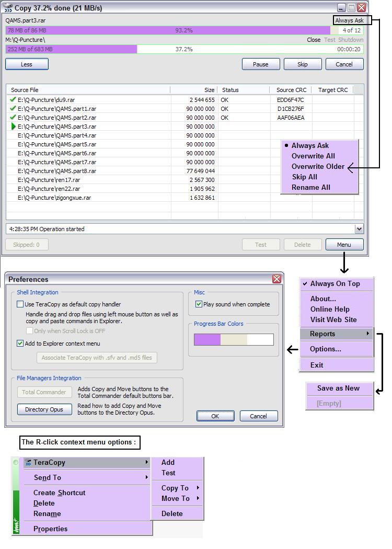392x549 pixels.
Task: Select Rename in context menu
Action: click(x=47, y=513)
